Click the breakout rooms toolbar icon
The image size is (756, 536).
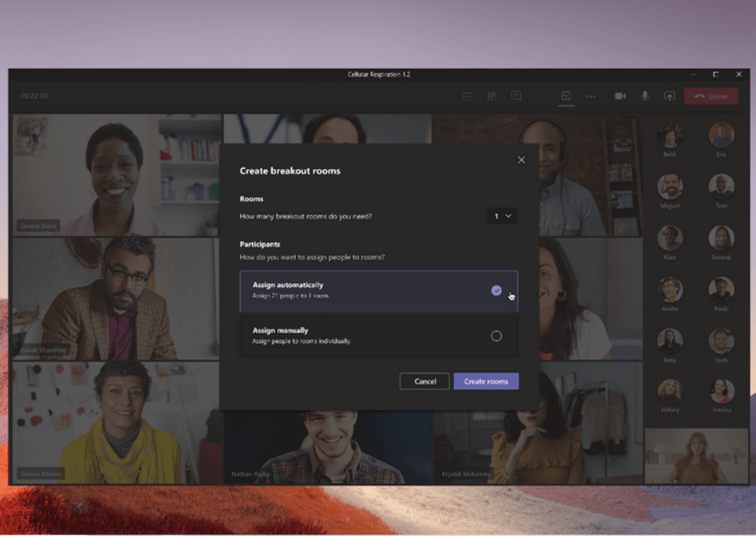(x=566, y=96)
